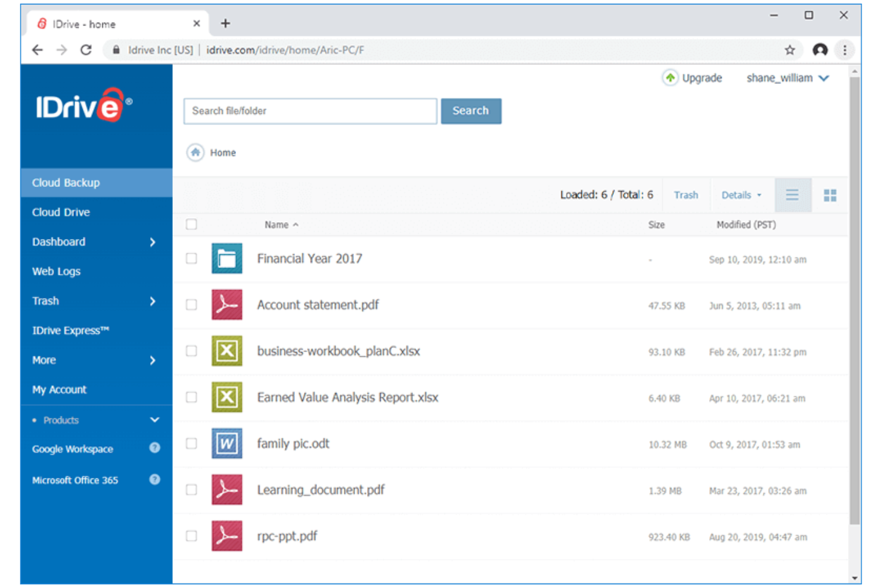Switch to list view
This screenshot has width=882, height=588.
tap(793, 195)
